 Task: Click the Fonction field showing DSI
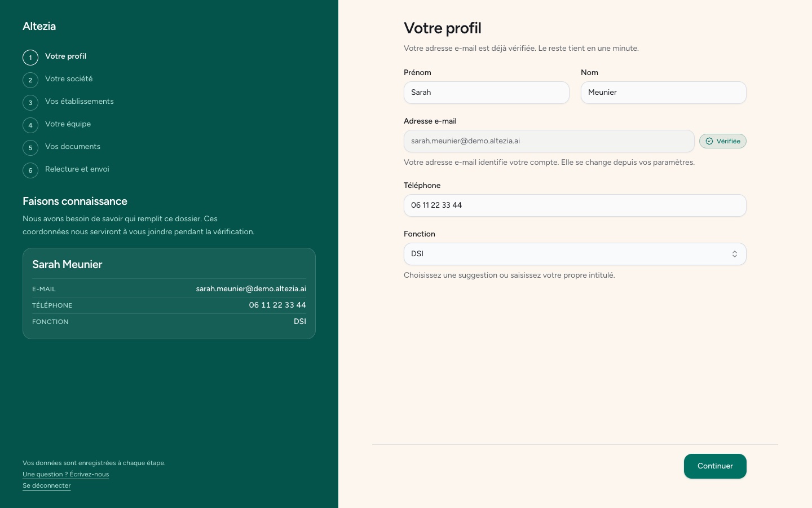point(575,254)
